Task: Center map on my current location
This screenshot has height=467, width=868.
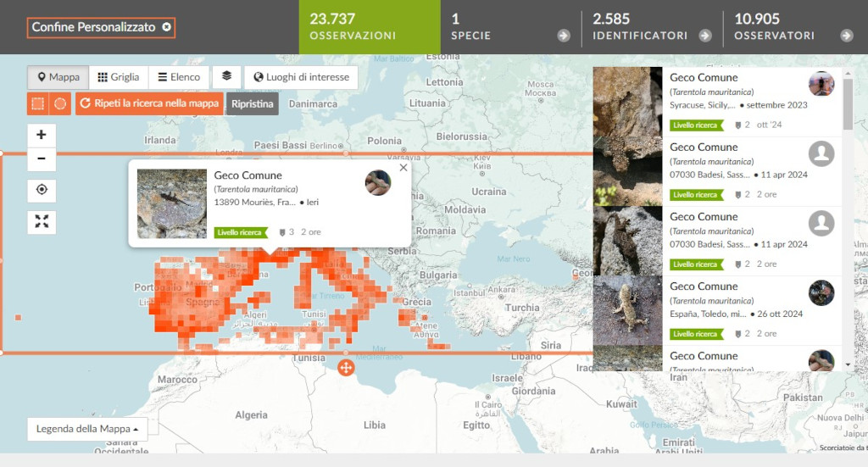Action: click(x=42, y=191)
